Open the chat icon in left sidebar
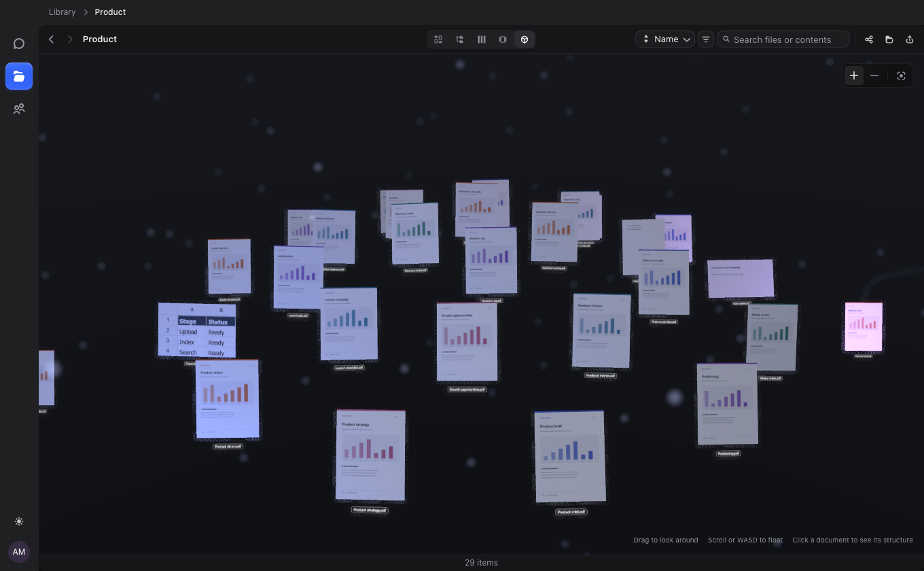Viewport: 924px width, 571px height. pyautogui.click(x=19, y=44)
